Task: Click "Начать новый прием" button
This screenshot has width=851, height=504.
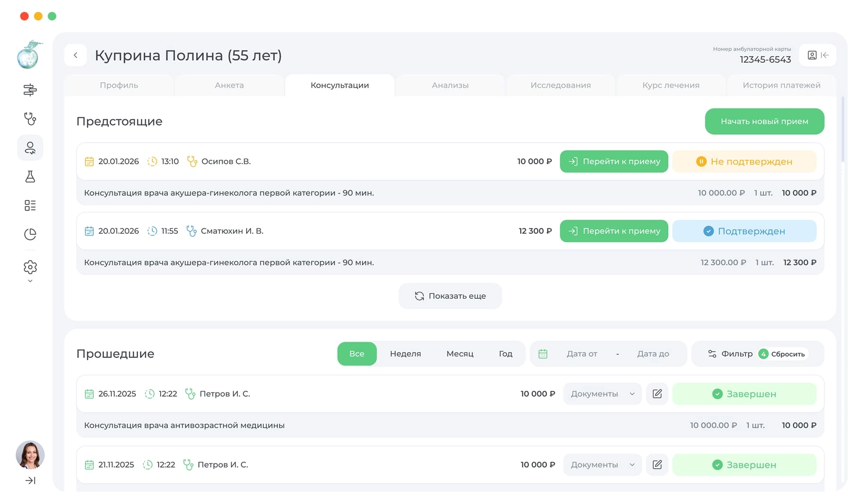Action: (764, 122)
